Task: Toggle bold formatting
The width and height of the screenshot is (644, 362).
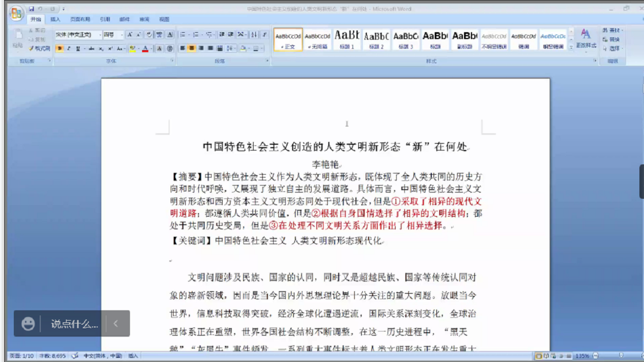Action: (x=60, y=49)
